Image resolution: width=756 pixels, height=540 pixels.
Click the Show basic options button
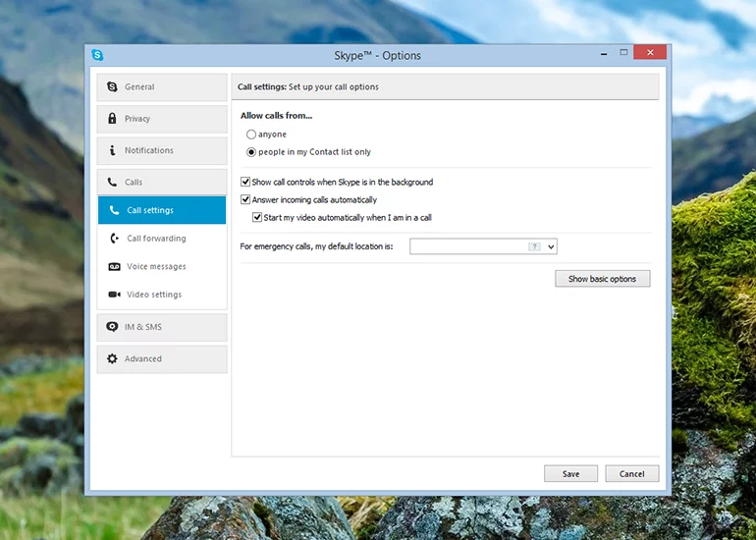coord(602,279)
